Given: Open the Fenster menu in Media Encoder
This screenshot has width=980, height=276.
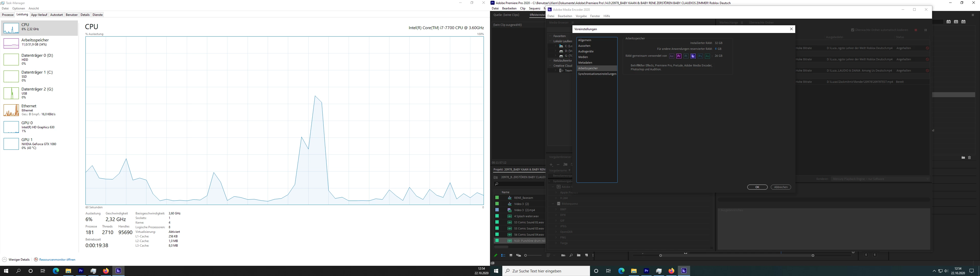Looking at the screenshot, I should point(595,16).
